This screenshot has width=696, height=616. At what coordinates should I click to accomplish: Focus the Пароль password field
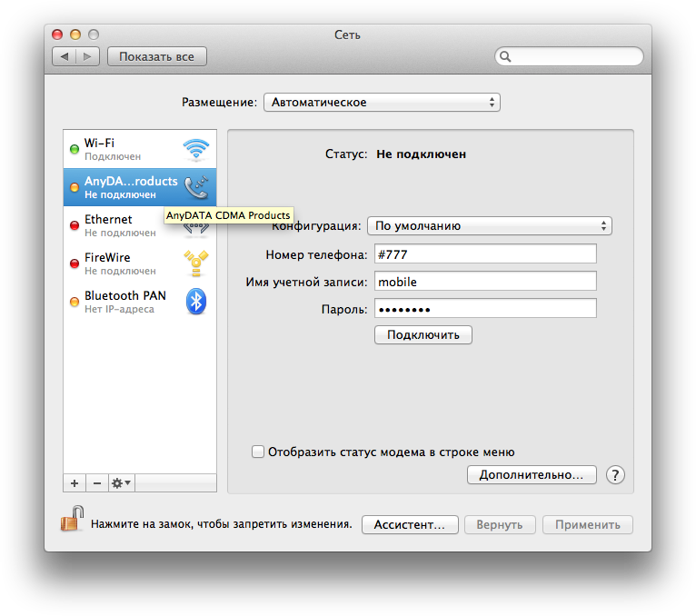coord(485,308)
